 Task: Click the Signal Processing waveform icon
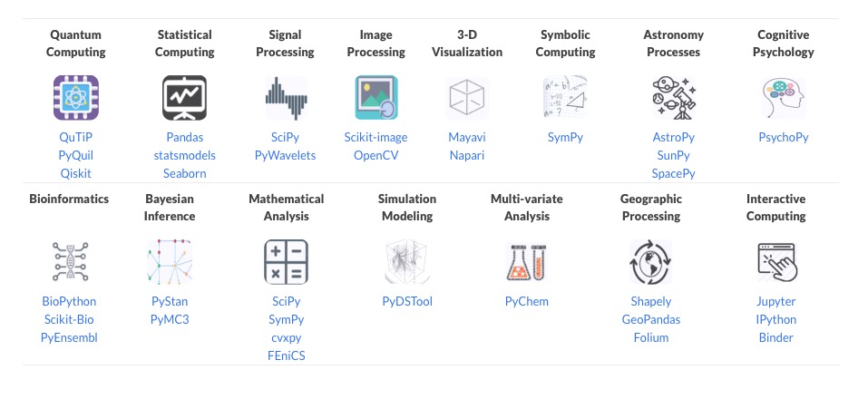[286, 98]
